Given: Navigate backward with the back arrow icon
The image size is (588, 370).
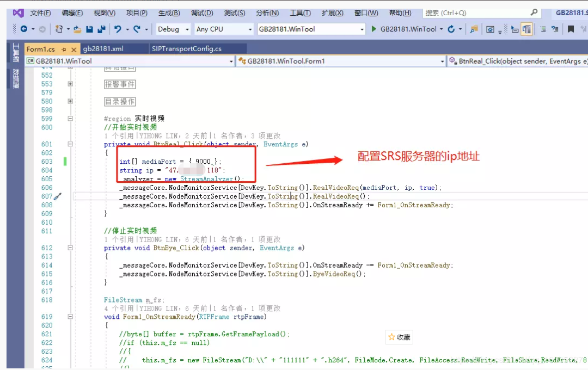Looking at the screenshot, I should [24, 29].
